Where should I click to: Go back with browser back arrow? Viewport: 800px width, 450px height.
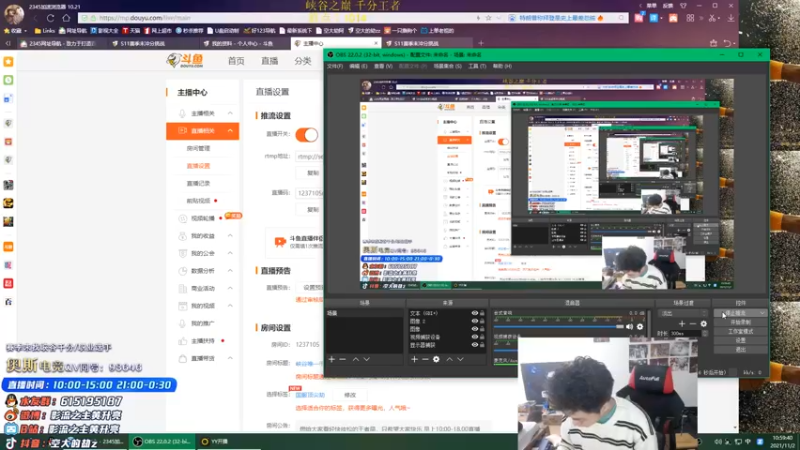[x=35, y=18]
